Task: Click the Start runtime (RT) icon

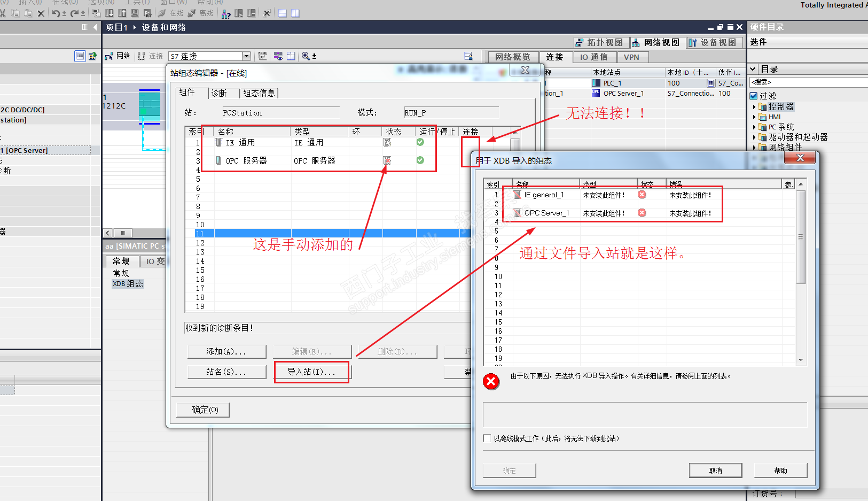Action: tap(147, 13)
